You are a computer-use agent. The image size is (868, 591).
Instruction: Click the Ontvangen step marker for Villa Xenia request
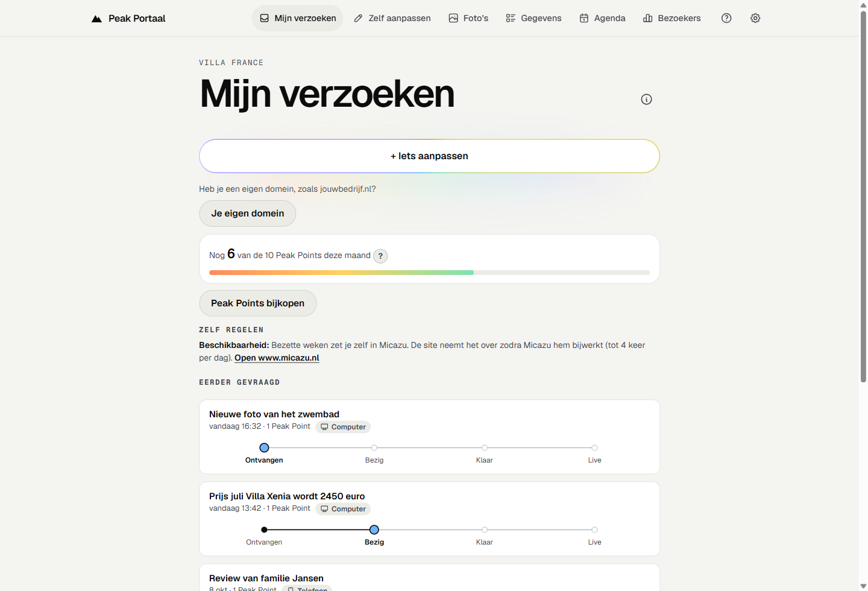264,529
